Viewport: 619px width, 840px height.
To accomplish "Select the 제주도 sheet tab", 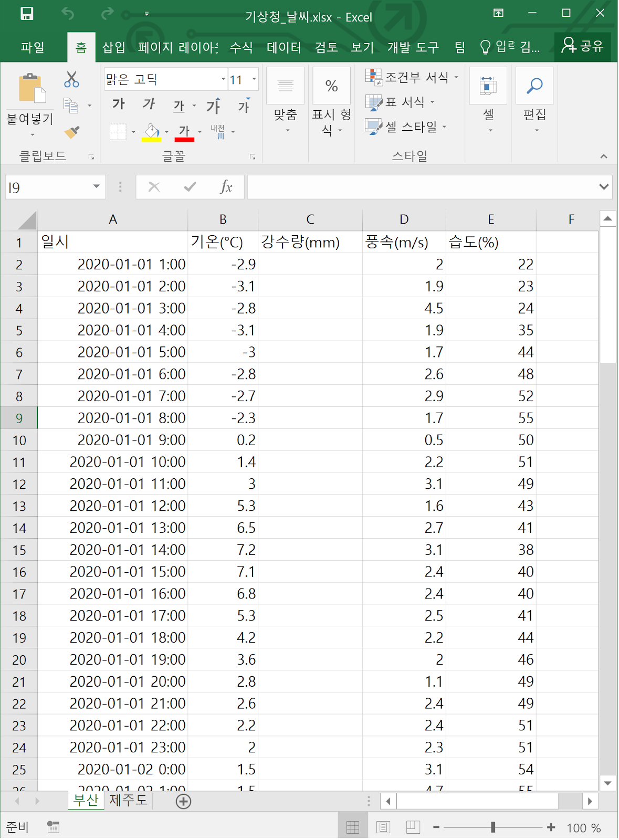I will pos(128,801).
